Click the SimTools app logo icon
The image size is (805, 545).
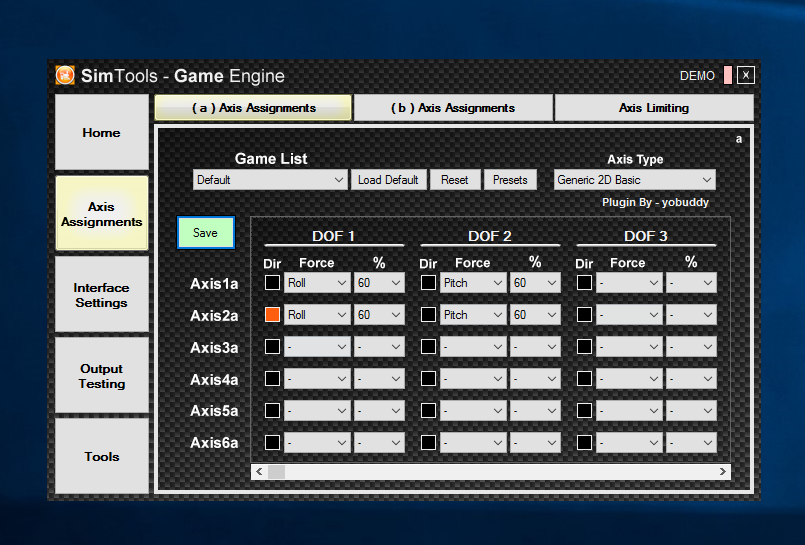pyautogui.click(x=65, y=75)
